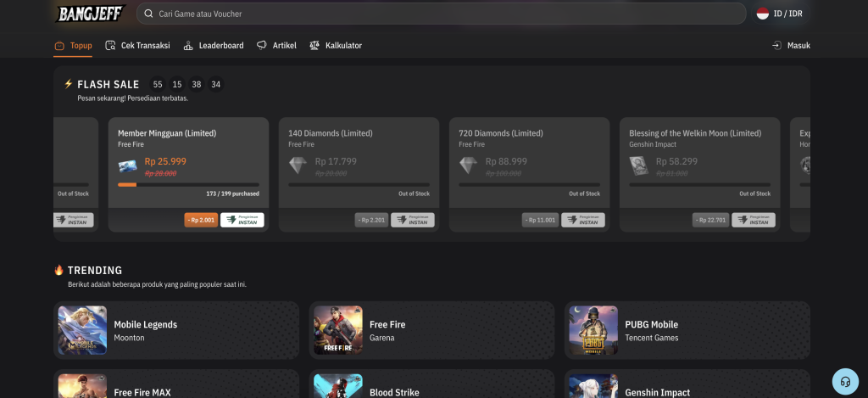Click the - Rp 22.701 discount badge
Viewport: 868px width, 398px height.
click(x=711, y=220)
